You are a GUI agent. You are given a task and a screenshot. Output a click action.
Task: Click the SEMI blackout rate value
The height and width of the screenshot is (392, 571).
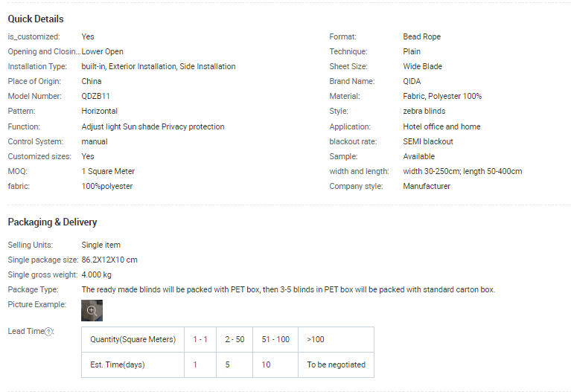point(428,141)
